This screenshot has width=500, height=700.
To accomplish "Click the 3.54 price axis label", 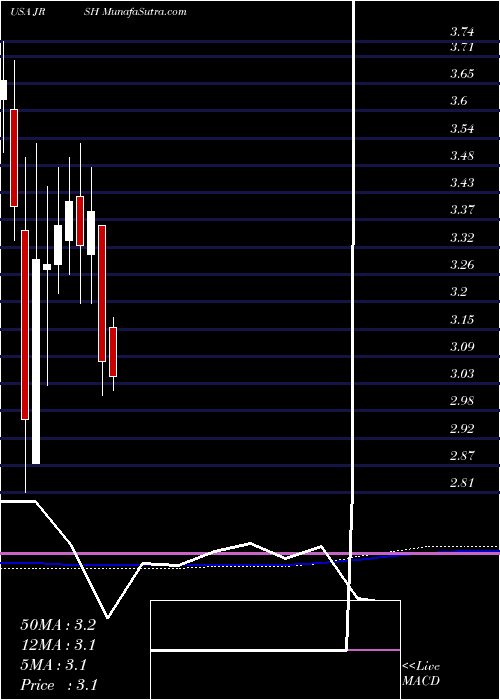I will point(462,129).
